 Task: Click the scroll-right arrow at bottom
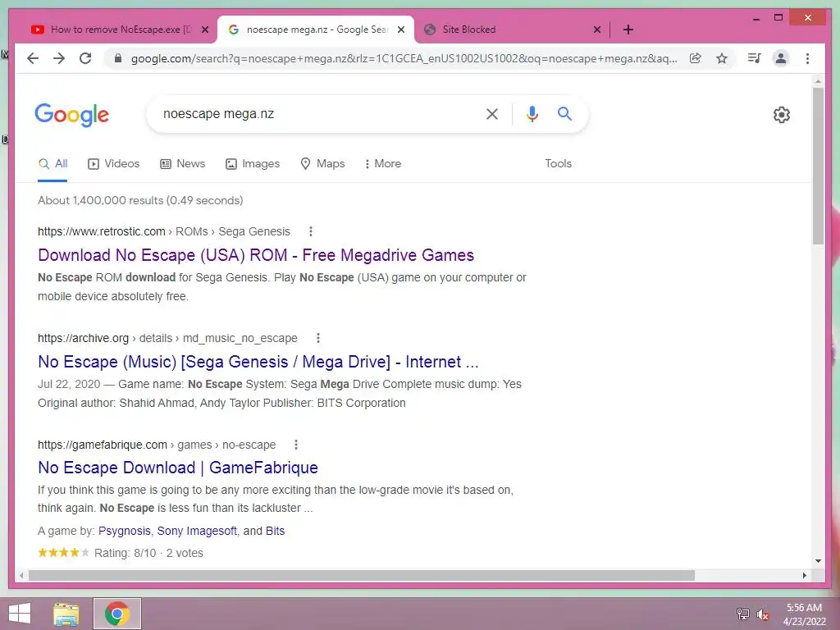click(804, 575)
